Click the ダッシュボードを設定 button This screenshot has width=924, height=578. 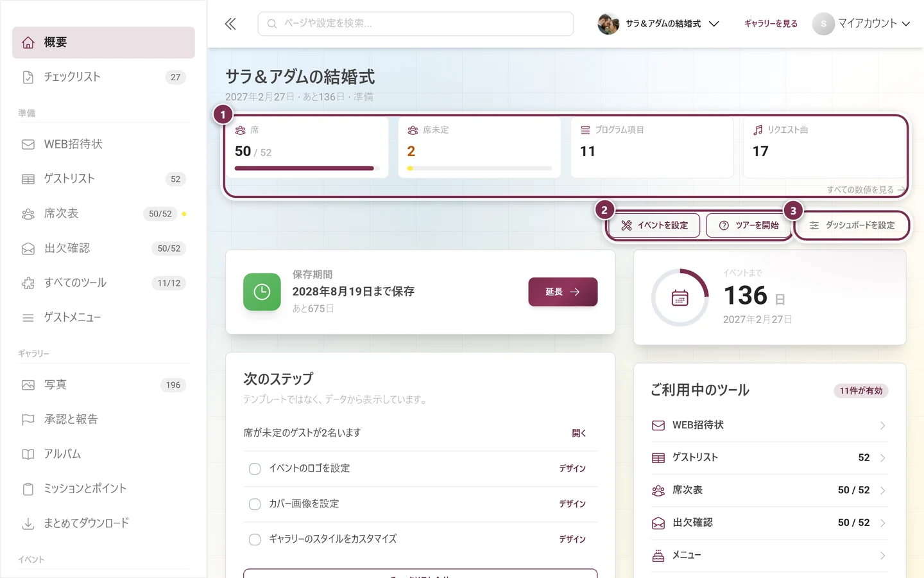click(x=852, y=225)
